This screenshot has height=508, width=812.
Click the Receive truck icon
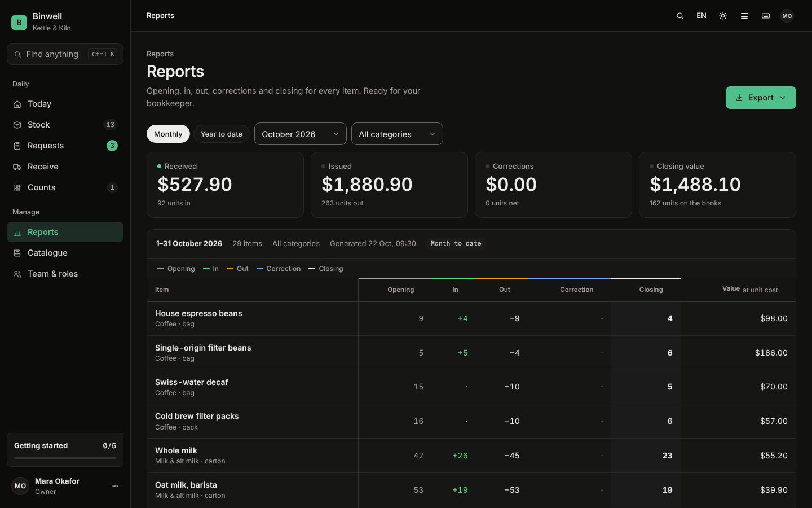click(x=17, y=167)
